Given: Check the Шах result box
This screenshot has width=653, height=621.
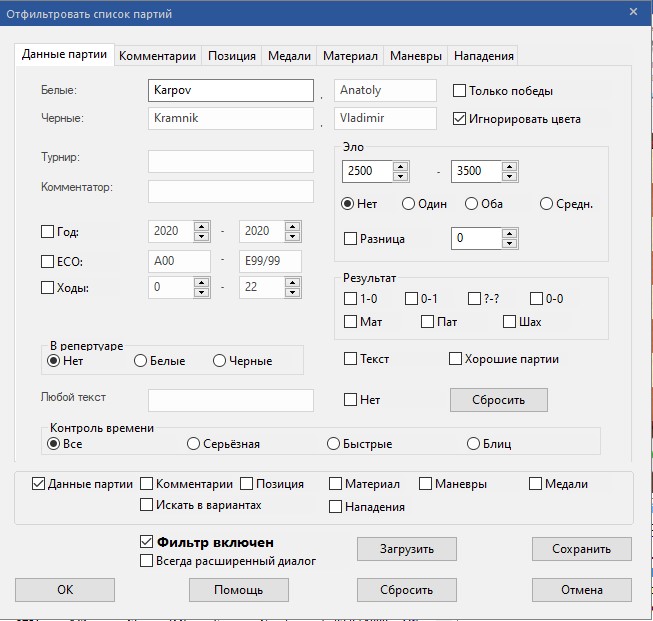Looking at the screenshot, I should 509,322.
